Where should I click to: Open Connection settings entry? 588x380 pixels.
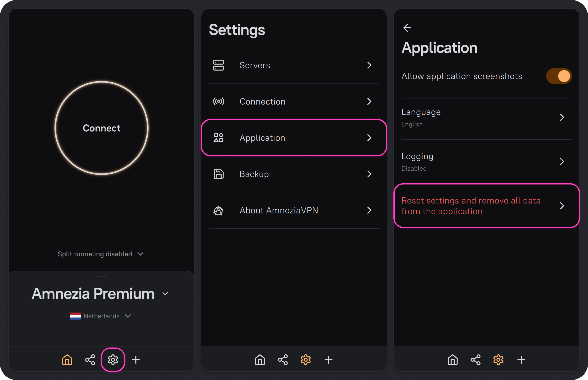[294, 101]
